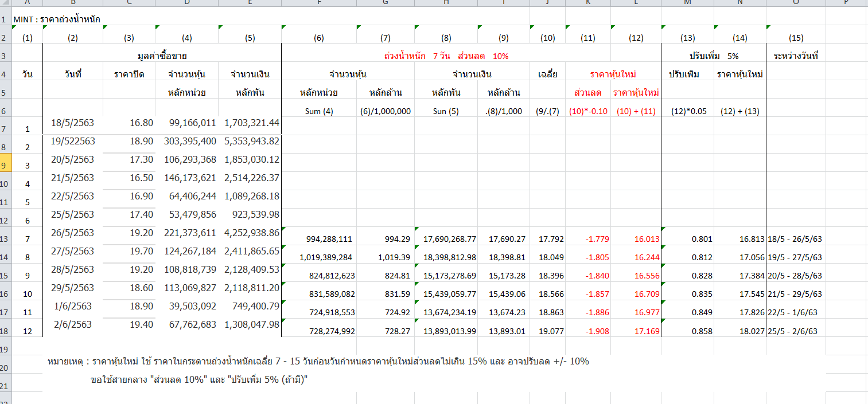Viewport: 868px width, 404px height.
Task: Select the 'เฉลี่ย' column label cell
Action: 548,74
